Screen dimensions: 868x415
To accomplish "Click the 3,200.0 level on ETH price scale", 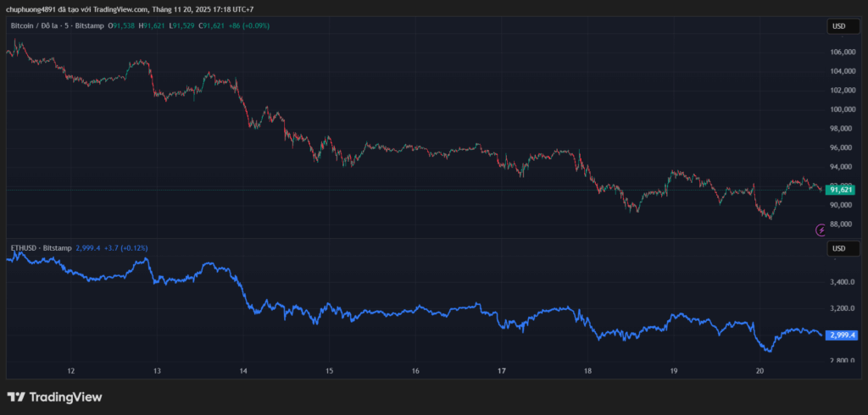I will (842, 308).
